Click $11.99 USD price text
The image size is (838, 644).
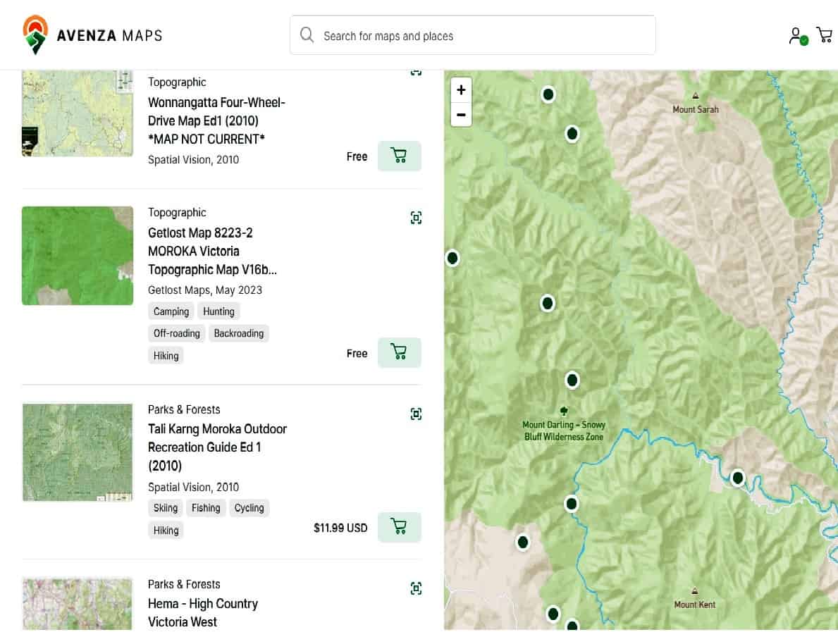[340, 528]
